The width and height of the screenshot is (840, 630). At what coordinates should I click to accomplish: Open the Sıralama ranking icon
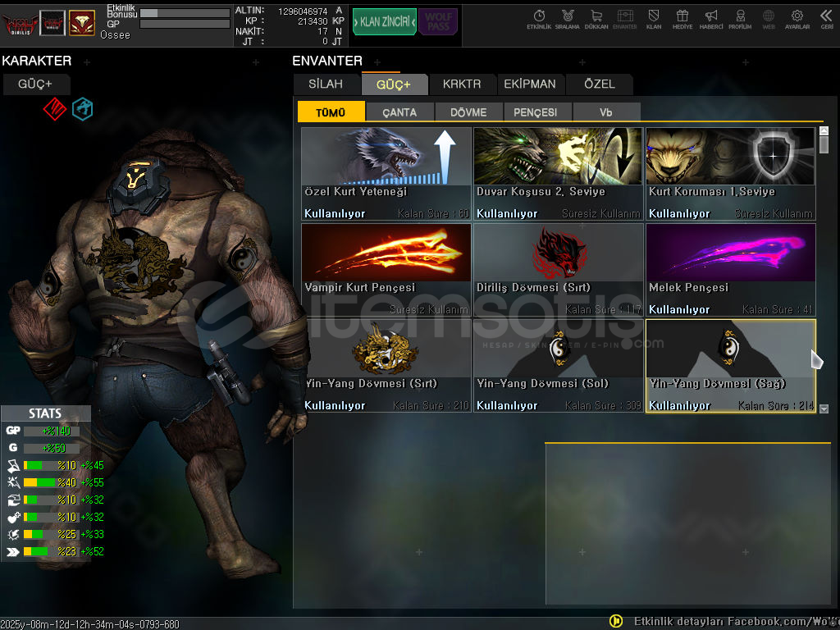point(568,19)
